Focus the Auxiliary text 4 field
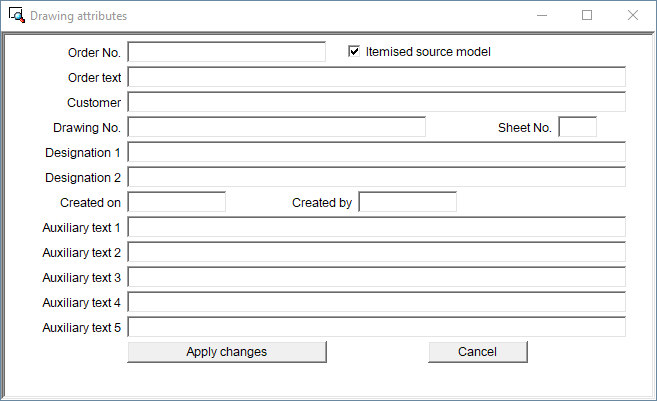Screen dimensions: 657x401 pyautogui.click(x=376, y=302)
